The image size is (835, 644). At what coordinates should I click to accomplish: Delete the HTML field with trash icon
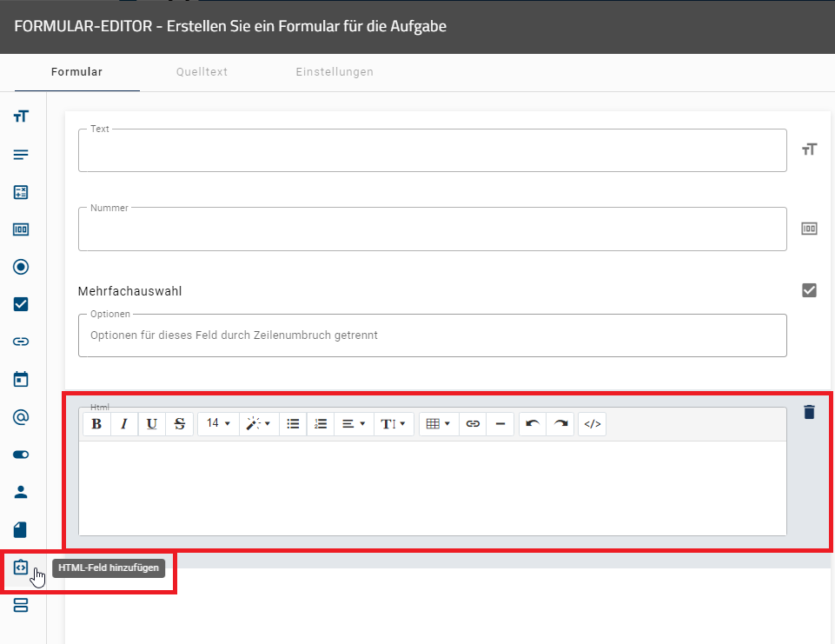pos(809,412)
